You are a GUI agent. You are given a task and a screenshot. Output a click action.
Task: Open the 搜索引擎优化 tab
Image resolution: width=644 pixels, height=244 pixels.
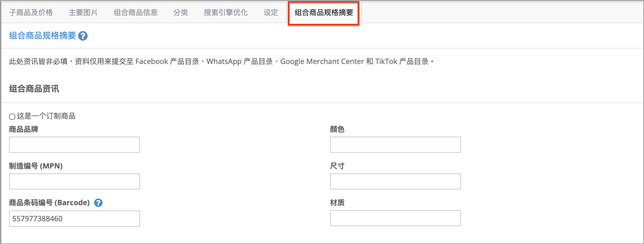coord(226,13)
